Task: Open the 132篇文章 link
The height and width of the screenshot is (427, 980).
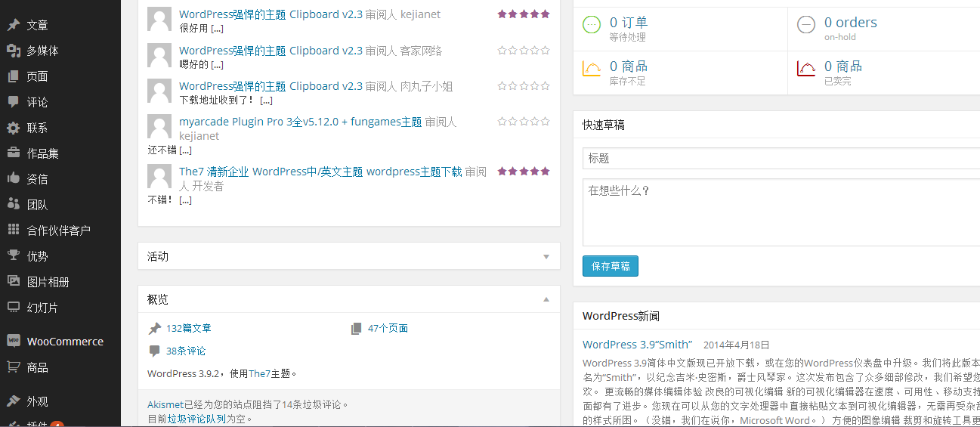Action: (188, 328)
